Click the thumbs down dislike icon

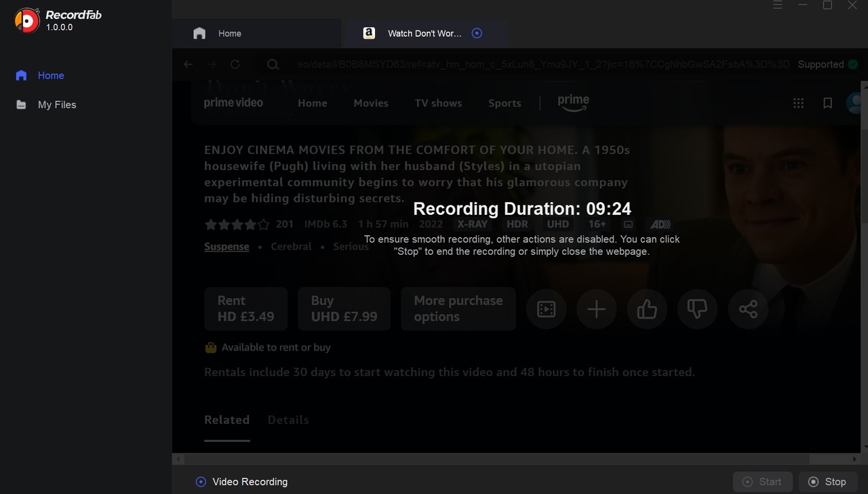[x=697, y=310]
